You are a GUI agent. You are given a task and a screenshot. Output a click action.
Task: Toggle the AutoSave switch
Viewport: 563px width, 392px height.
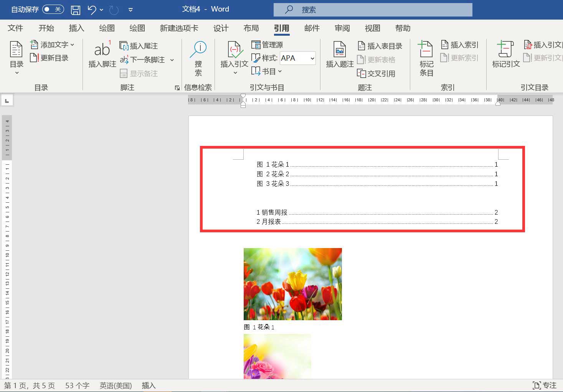tap(53, 9)
